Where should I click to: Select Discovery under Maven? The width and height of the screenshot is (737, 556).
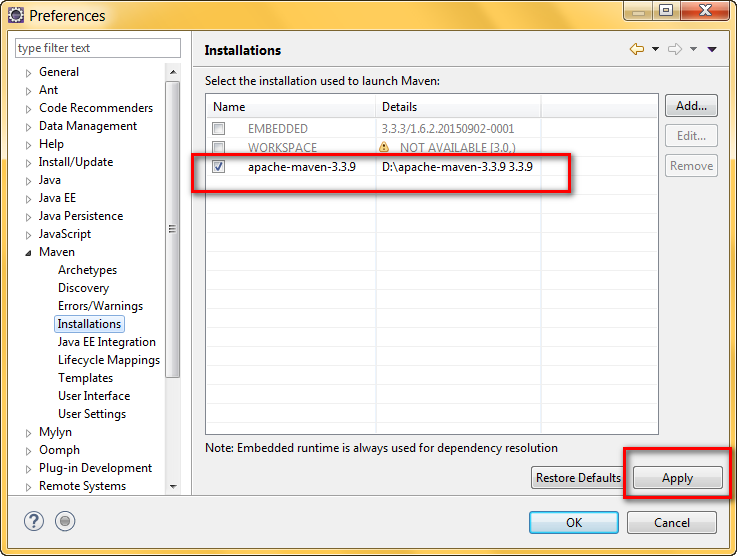click(x=83, y=288)
